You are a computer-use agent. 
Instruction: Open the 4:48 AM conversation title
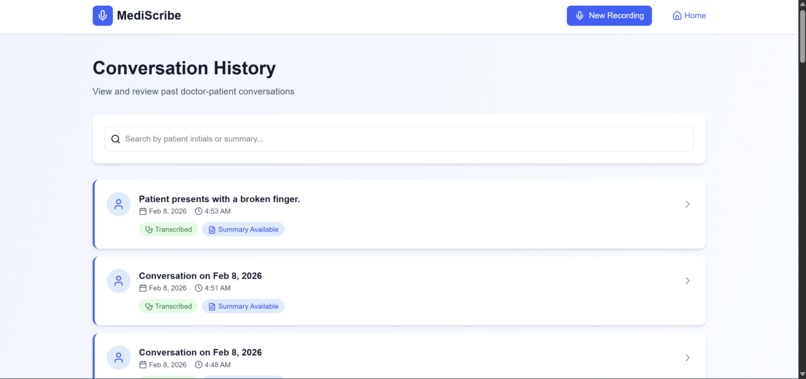(200, 352)
